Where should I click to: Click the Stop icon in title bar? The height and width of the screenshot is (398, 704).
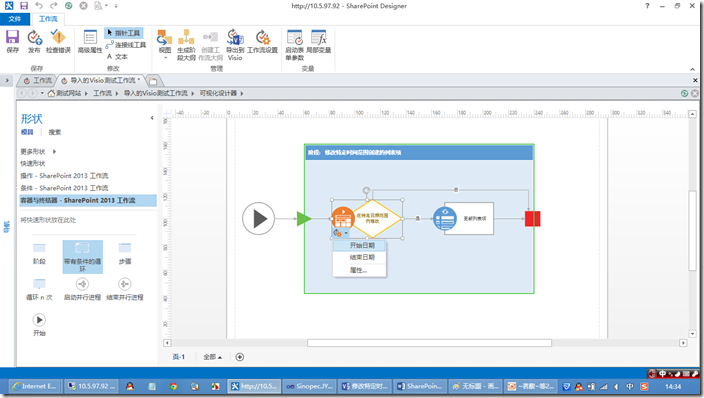[x=84, y=6]
